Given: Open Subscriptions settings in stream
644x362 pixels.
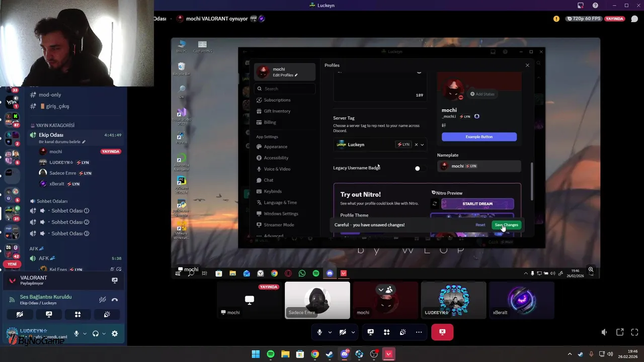Looking at the screenshot, I should pyautogui.click(x=277, y=100).
